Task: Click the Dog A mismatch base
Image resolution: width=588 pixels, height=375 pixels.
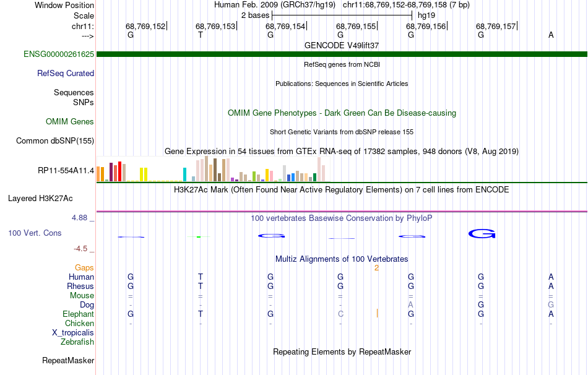Action: [x=410, y=304]
